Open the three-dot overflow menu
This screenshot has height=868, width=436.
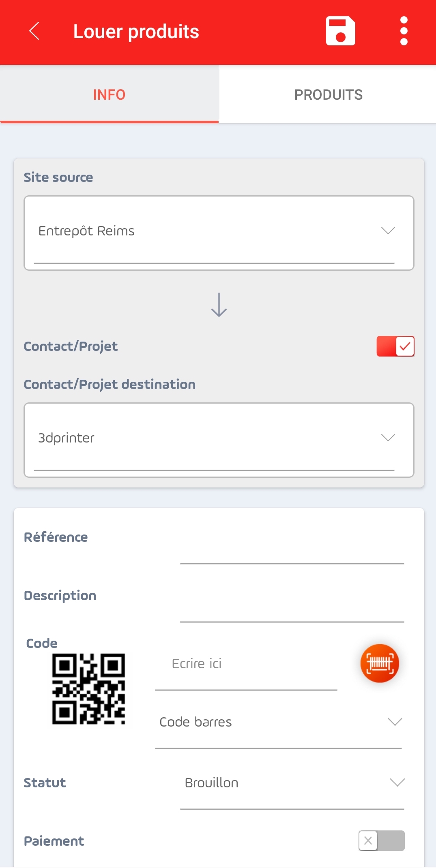pyautogui.click(x=404, y=31)
